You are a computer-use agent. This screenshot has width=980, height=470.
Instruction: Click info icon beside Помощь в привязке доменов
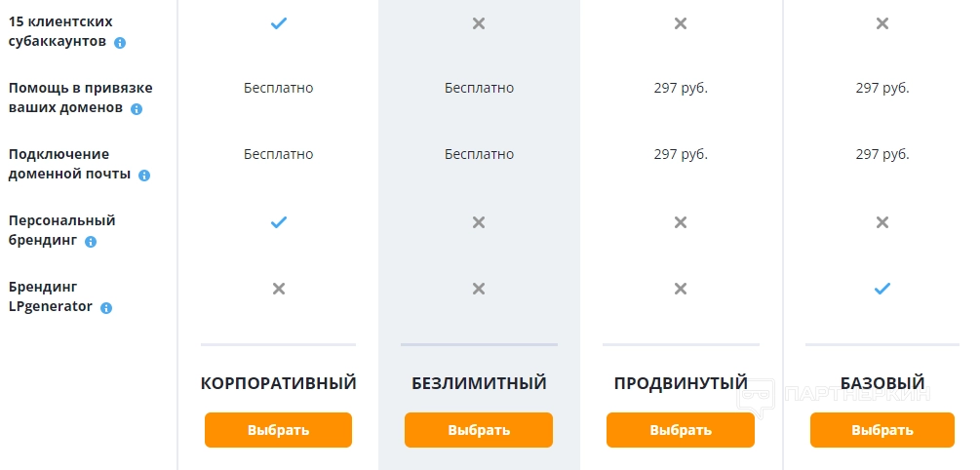137,109
